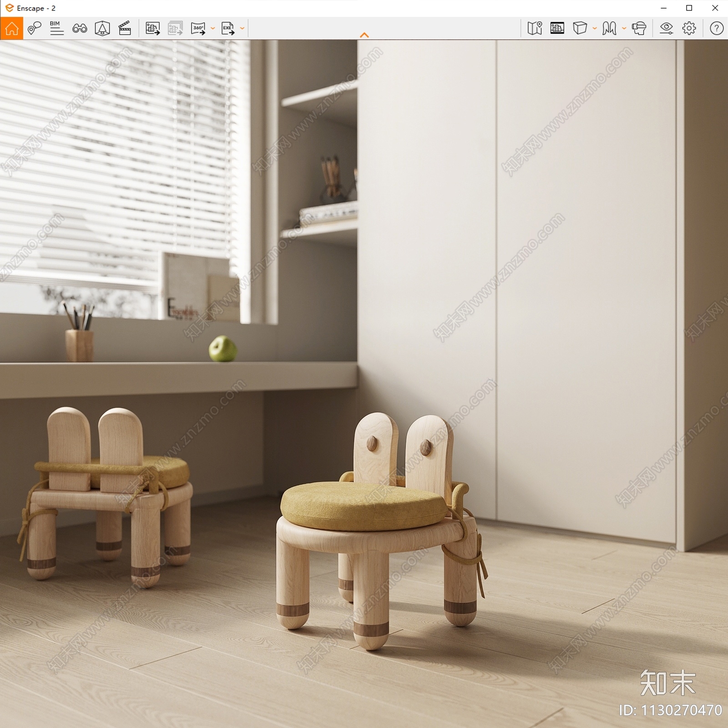Image resolution: width=728 pixels, height=728 pixels.
Task: Export an EXE standalone file
Action: coord(228,28)
